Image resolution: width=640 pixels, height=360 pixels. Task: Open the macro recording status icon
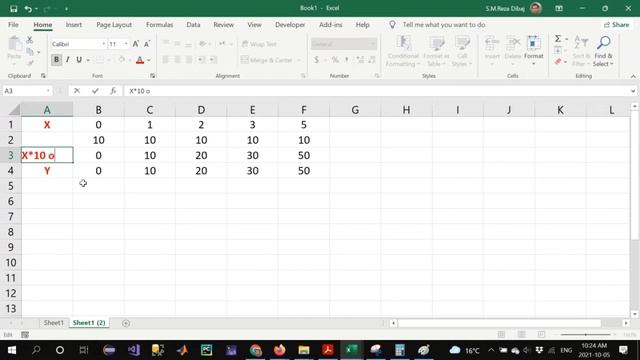[x=25, y=335]
